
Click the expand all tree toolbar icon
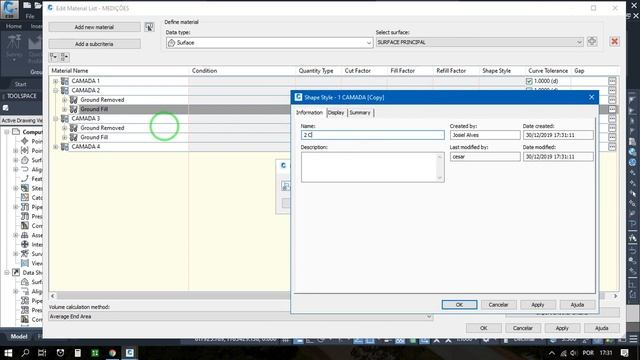53,57
